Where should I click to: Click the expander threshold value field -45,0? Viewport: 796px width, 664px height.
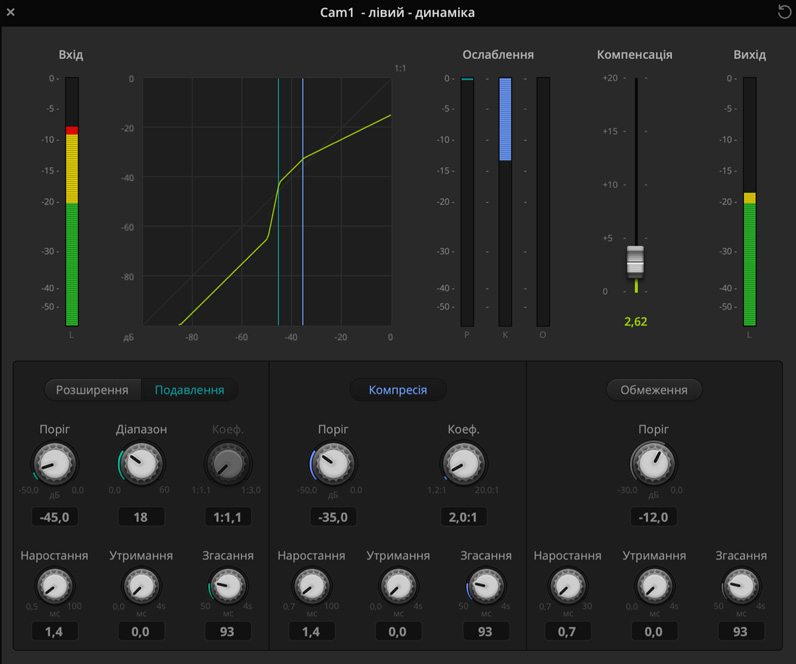(54, 517)
